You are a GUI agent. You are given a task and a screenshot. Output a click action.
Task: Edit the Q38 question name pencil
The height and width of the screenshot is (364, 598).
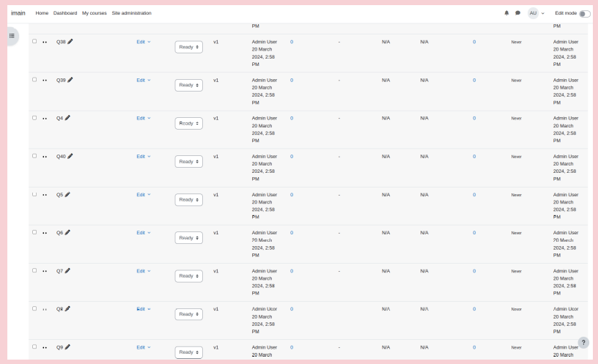70,42
